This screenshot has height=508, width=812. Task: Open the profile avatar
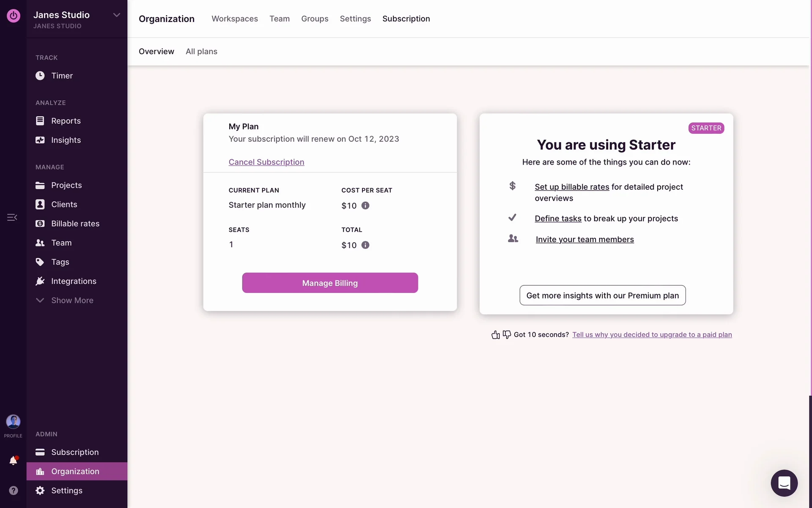pyautogui.click(x=13, y=422)
